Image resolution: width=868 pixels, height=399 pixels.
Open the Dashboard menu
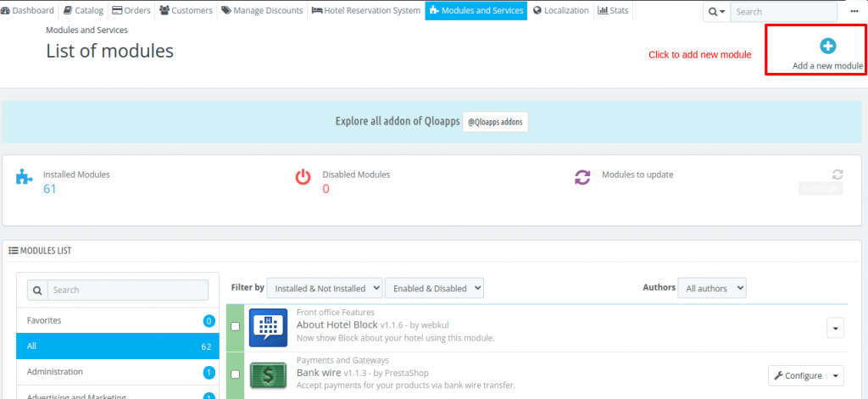click(x=28, y=10)
